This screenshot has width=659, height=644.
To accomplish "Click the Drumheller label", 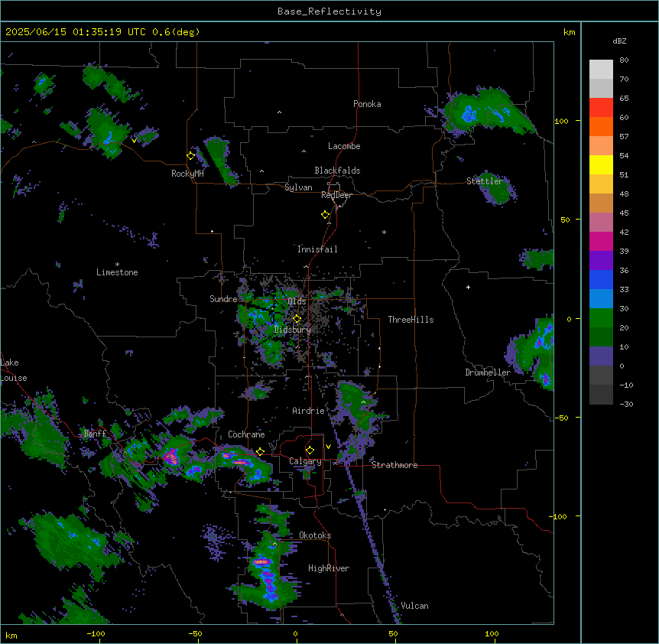I will pyautogui.click(x=488, y=372).
